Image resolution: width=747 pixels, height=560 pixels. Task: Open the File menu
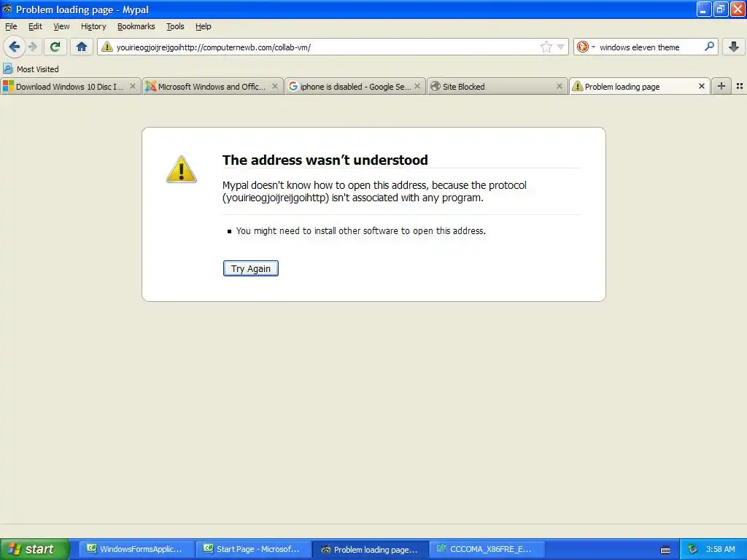(11, 26)
